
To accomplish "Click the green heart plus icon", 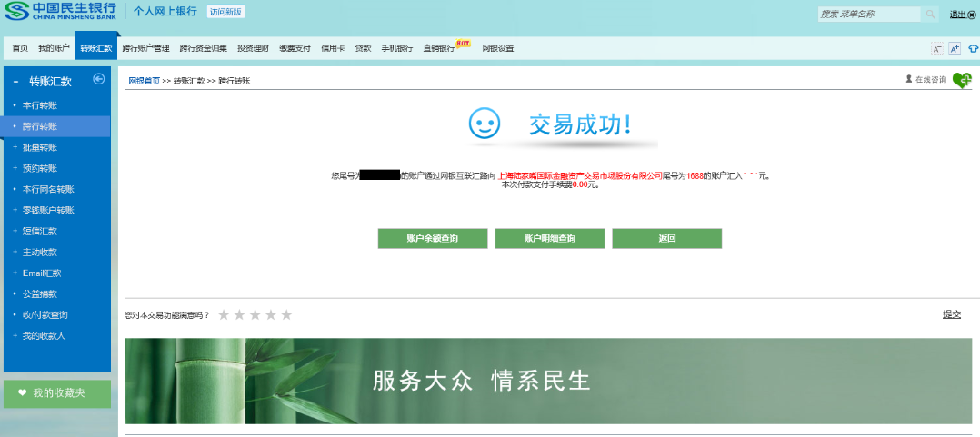I will pos(963,80).
